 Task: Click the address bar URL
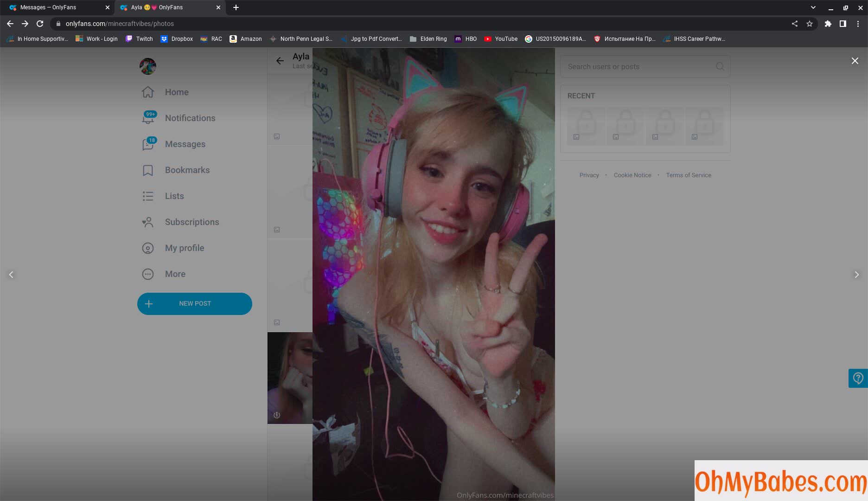pos(120,24)
